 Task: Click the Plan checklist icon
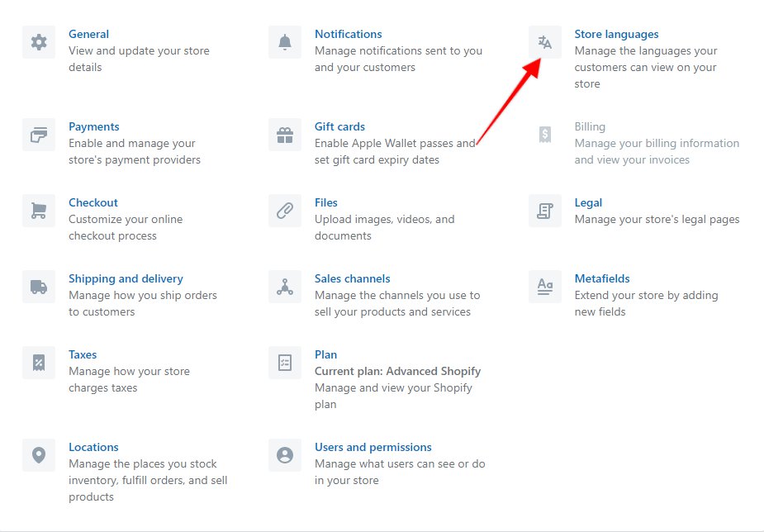[285, 363]
